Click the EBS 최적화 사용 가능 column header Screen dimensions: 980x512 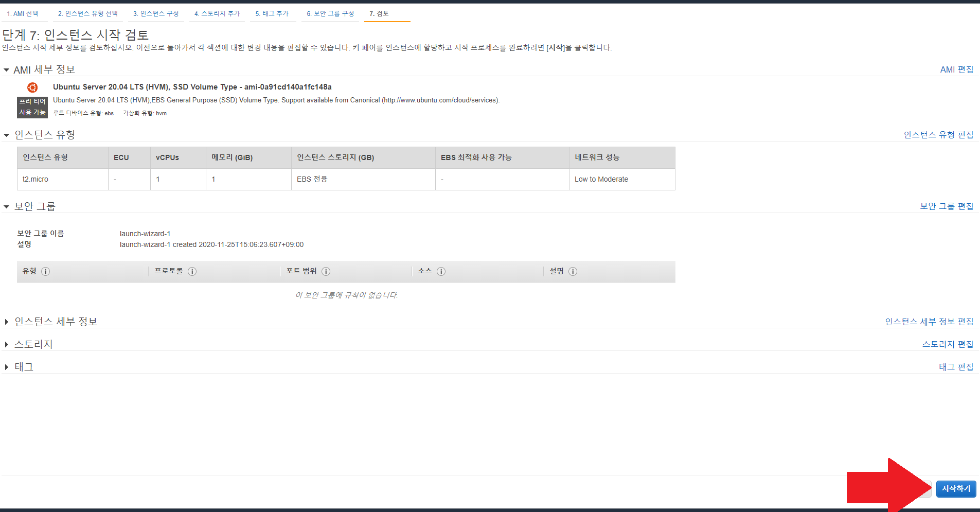[x=502, y=157]
